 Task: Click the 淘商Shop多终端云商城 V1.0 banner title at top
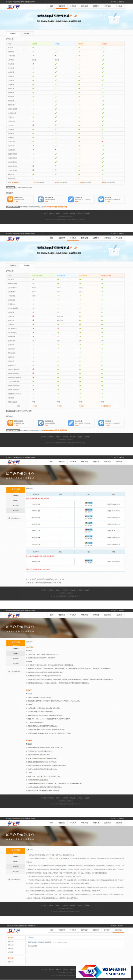pyautogui.click(x=57, y=16)
